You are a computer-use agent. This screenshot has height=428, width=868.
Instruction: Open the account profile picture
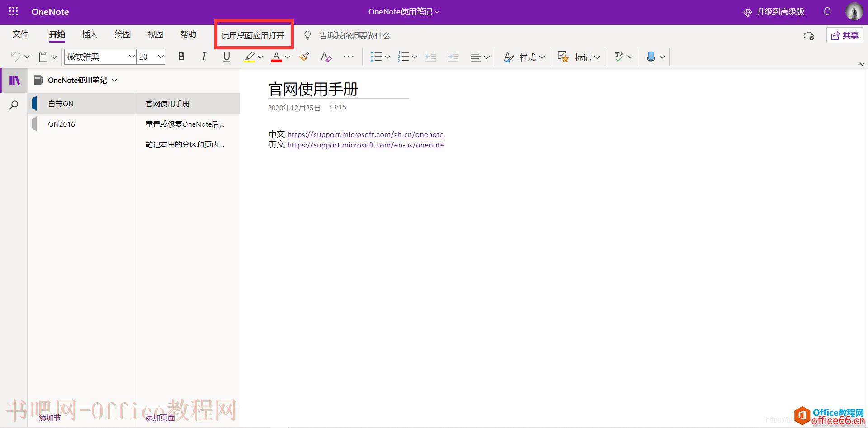[854, 12]
